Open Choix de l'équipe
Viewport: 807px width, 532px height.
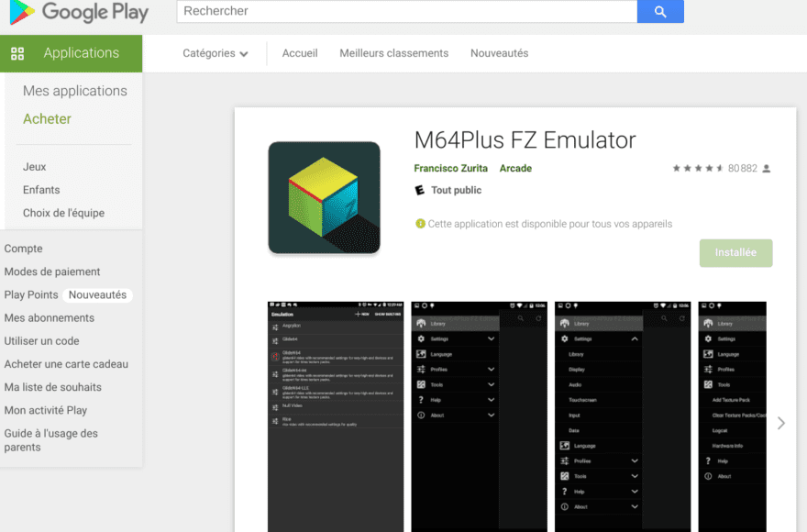coord(63,213)
